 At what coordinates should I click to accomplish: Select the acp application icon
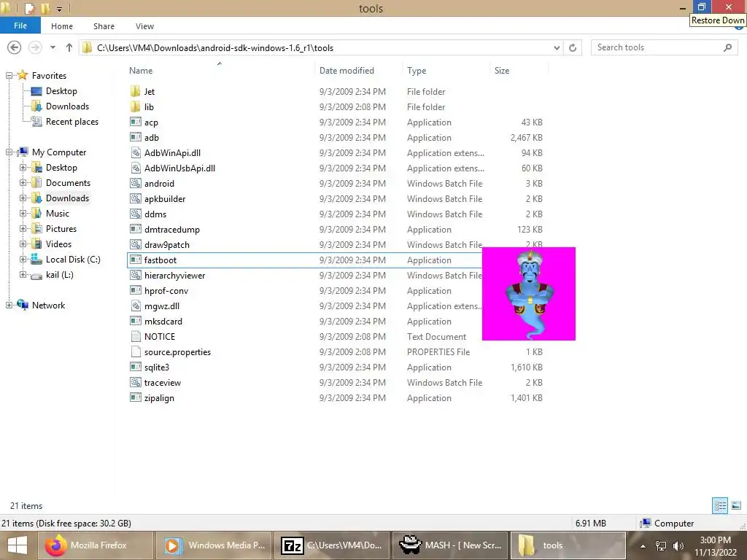click(x=135, y=122)
